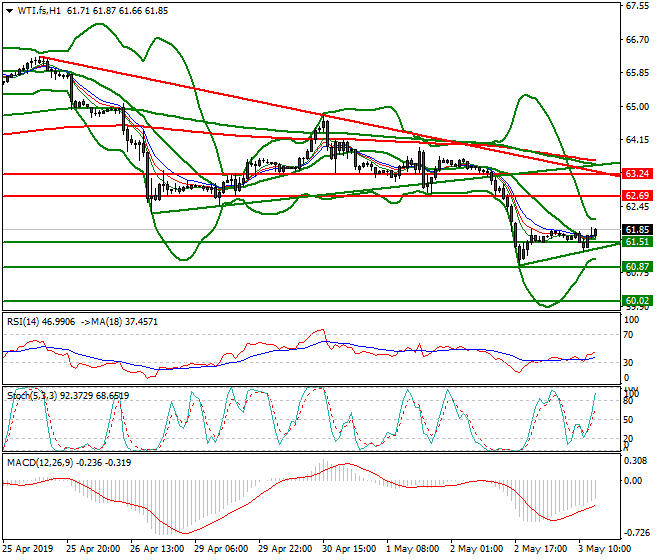Click the black 61.85 current price label
Viewport: 660px width, 560px height.
(637, 230)
